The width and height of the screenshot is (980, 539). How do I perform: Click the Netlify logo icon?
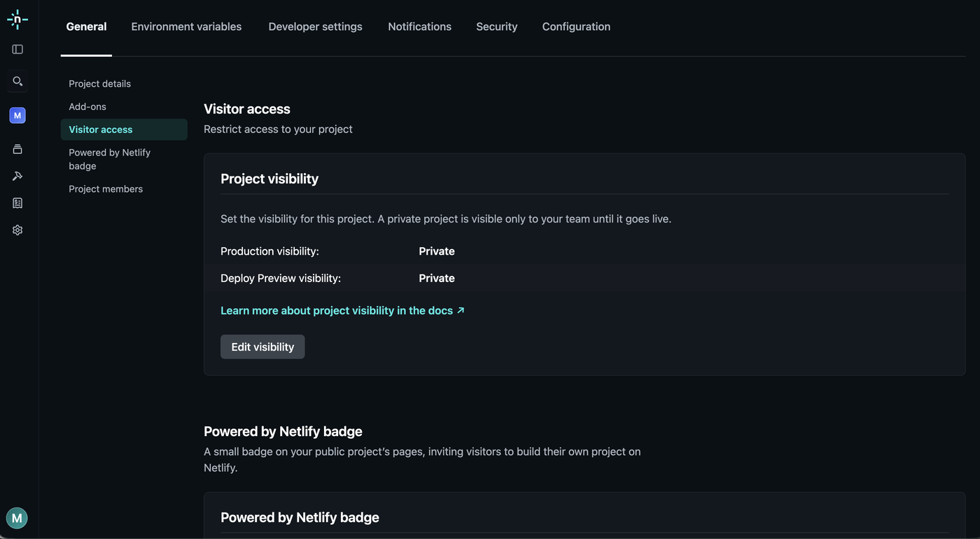(x=17, y=20)
